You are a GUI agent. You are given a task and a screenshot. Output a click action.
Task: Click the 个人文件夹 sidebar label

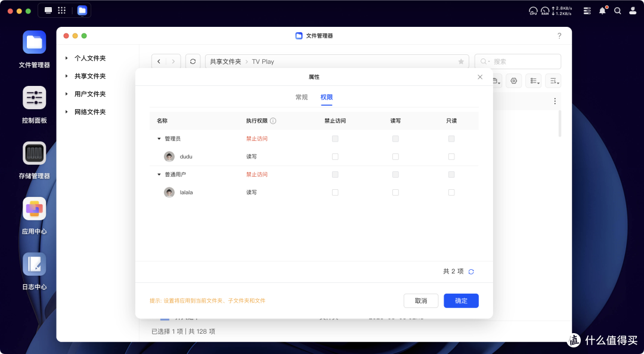tap(90, 59)
